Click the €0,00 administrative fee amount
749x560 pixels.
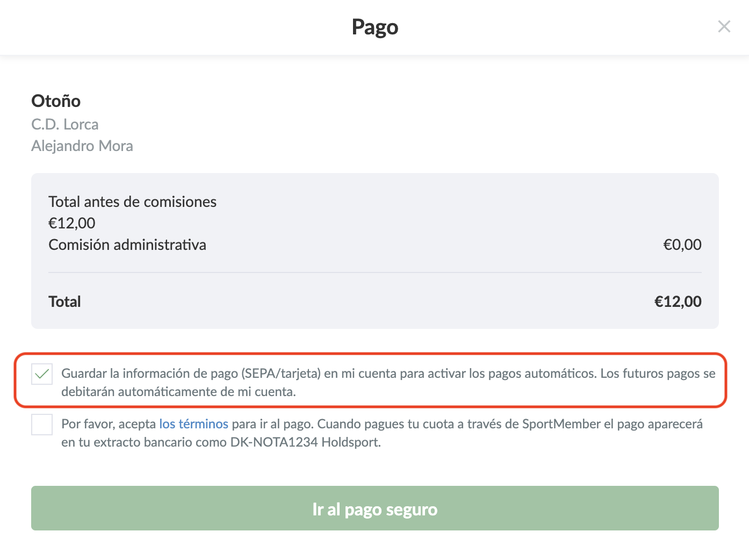(682, 245)
